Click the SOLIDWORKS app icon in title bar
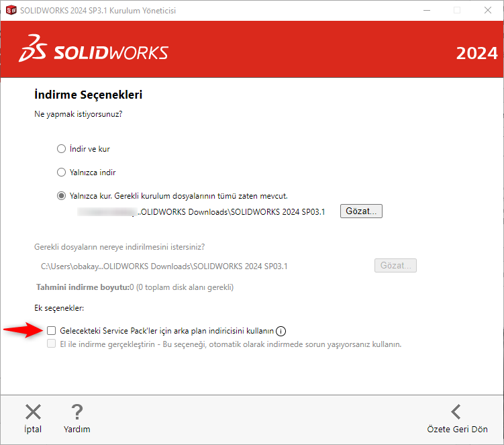The width and height of the screenshot is (504, 445). click(11, 10)
